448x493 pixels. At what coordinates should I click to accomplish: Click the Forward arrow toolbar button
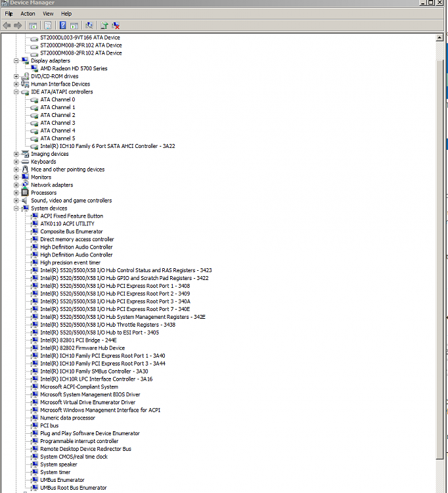pos(18,26)
